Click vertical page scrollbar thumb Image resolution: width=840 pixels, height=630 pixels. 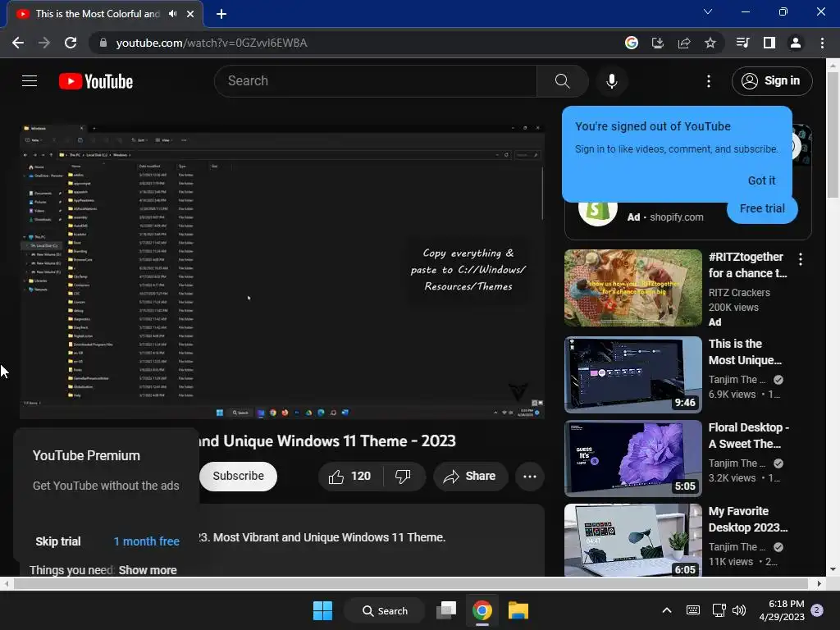coord(833,134)
